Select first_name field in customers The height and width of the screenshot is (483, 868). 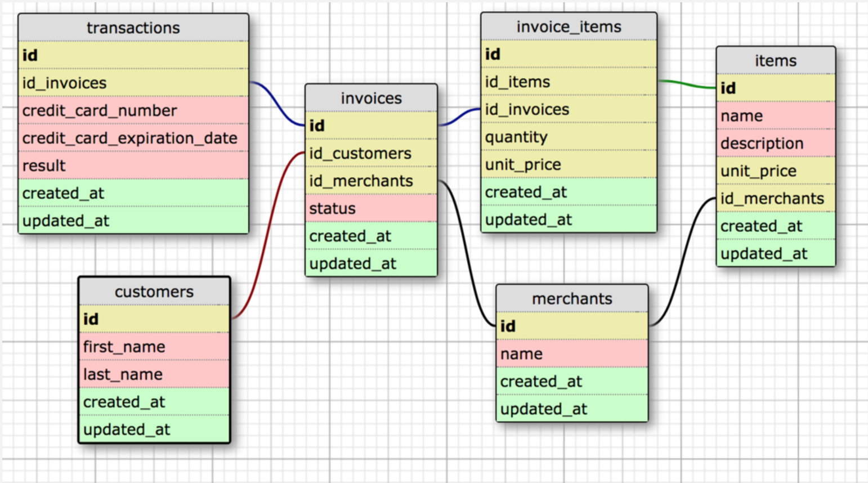tap(154, 347)
